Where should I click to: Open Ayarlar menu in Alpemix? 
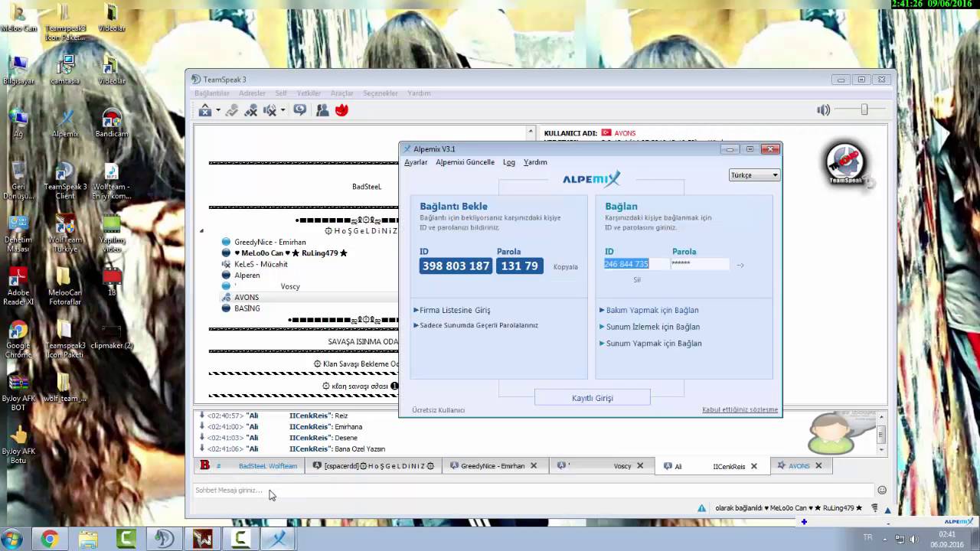[x=416, y=162]
